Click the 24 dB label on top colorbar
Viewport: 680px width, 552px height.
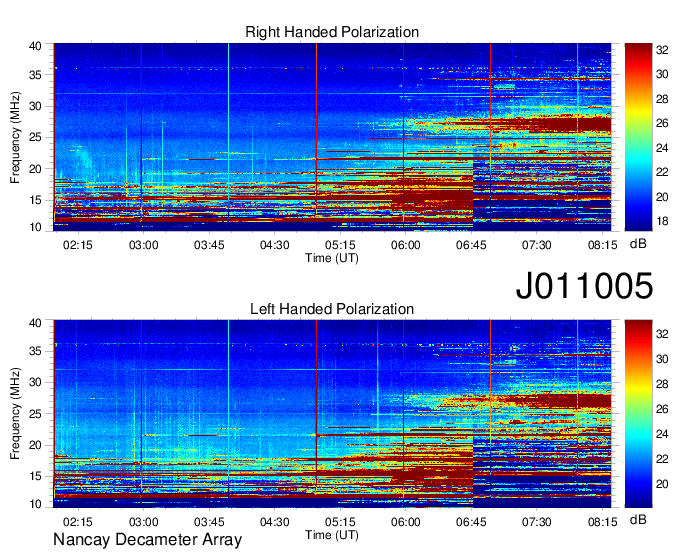coord(662,148)
